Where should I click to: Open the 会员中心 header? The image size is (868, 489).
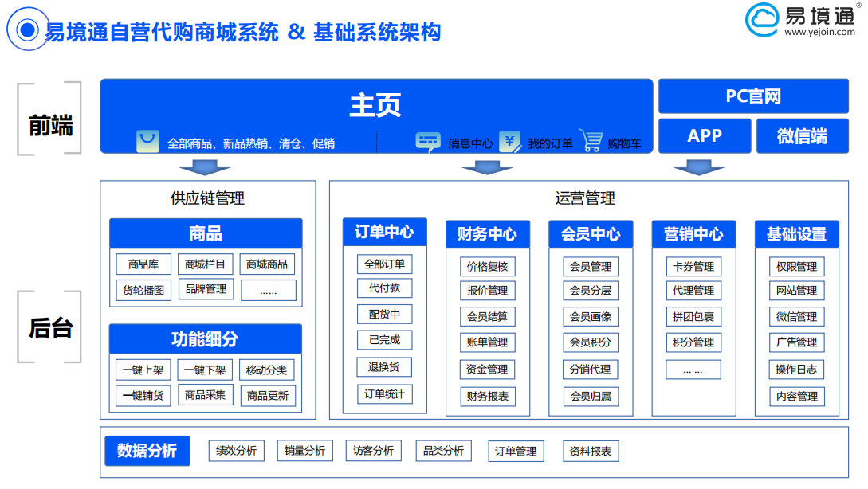pos(591,234)
